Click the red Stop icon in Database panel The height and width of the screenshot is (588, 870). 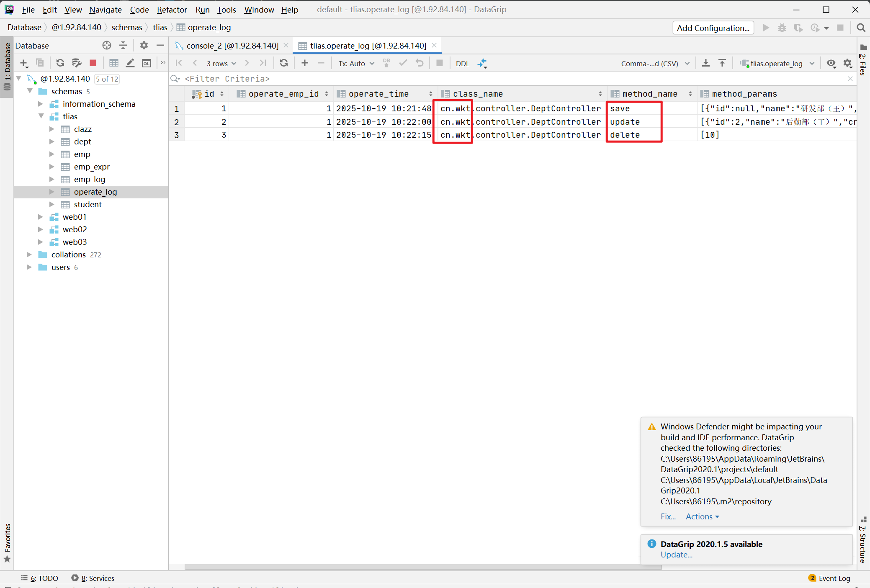[x=93, y=63]
